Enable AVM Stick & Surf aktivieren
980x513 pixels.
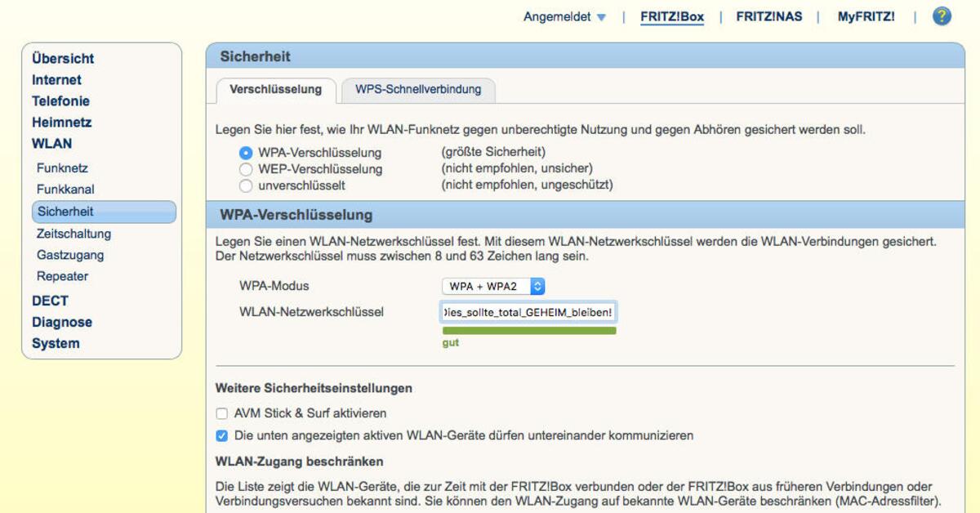click(221, 413)
